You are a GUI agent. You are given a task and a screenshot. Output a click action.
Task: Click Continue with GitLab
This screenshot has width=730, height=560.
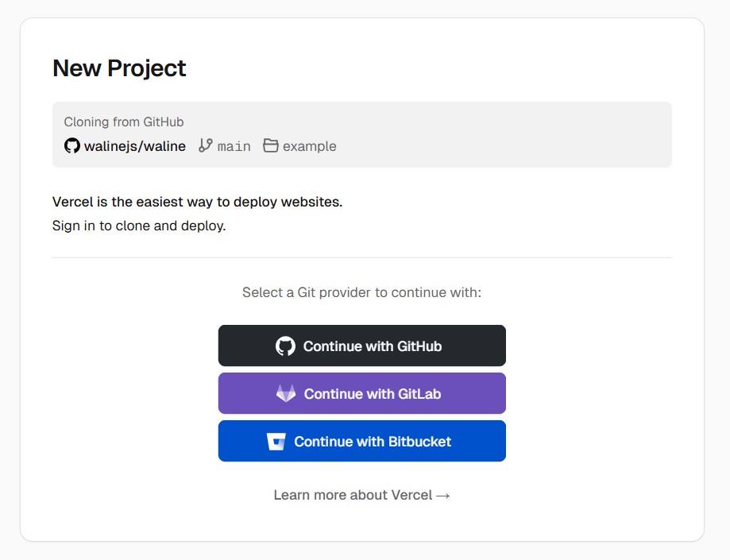pyautogui.click(x=361, y=392)
